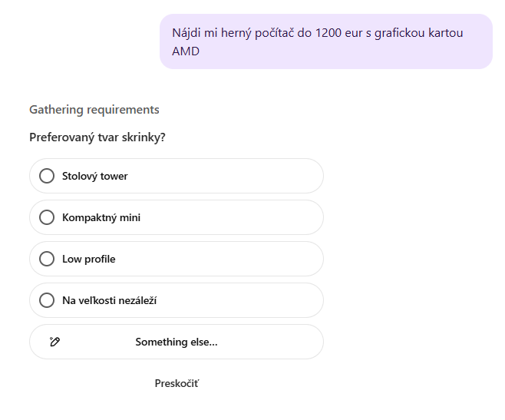Click the Stolový tower label text
The height and width of the screenshot is (420, 505).
coord(95,176)
